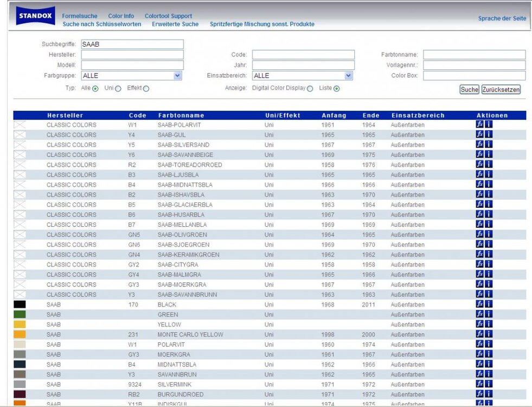Click the green swatch for GREEN row
The image size is (532, 407).
pos(20,314)
